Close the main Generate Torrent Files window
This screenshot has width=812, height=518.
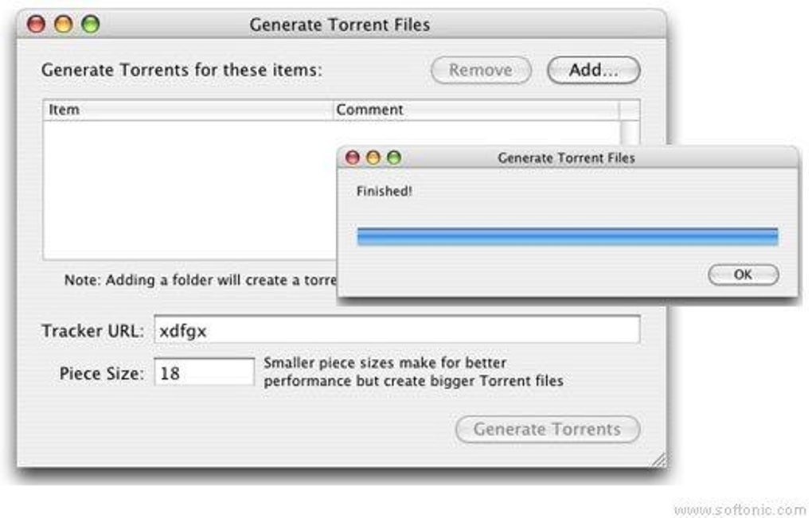pyautogui.click(x=36, y=25)
